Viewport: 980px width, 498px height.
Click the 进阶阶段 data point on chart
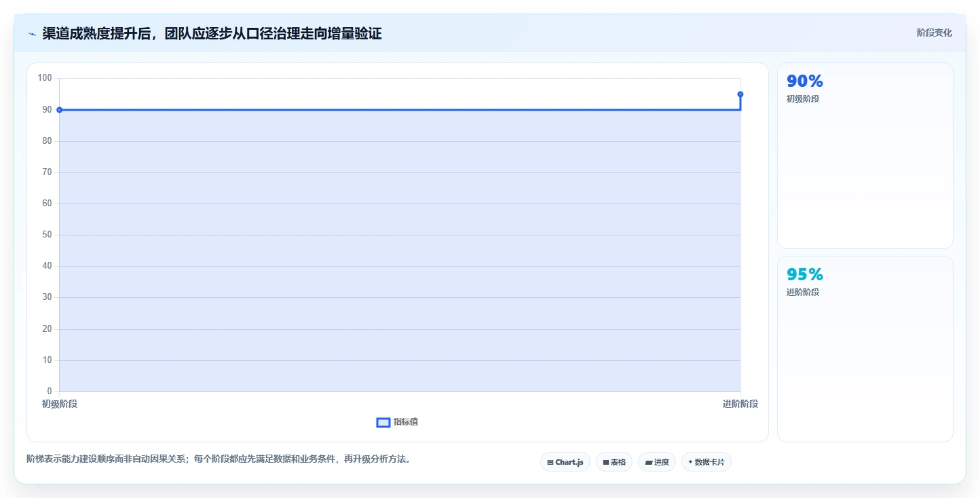tap(740, 94)
